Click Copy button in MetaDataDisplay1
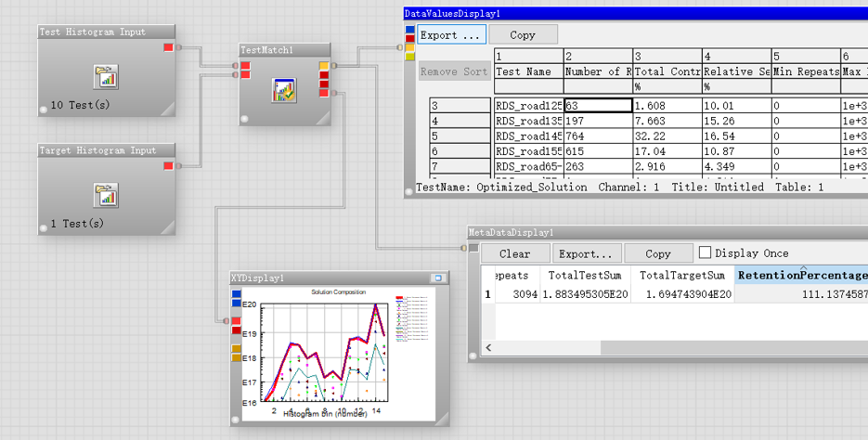868x440 pixels. (657, 253)
